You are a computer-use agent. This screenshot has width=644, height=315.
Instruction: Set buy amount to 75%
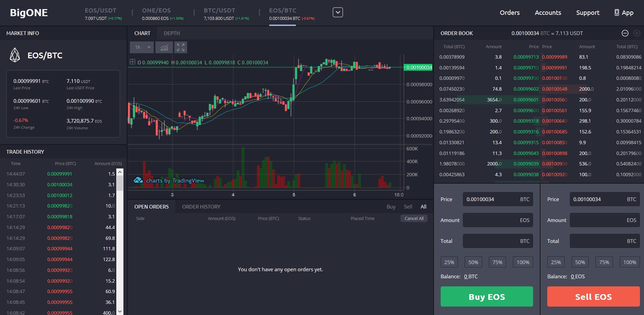coord(497,262)
